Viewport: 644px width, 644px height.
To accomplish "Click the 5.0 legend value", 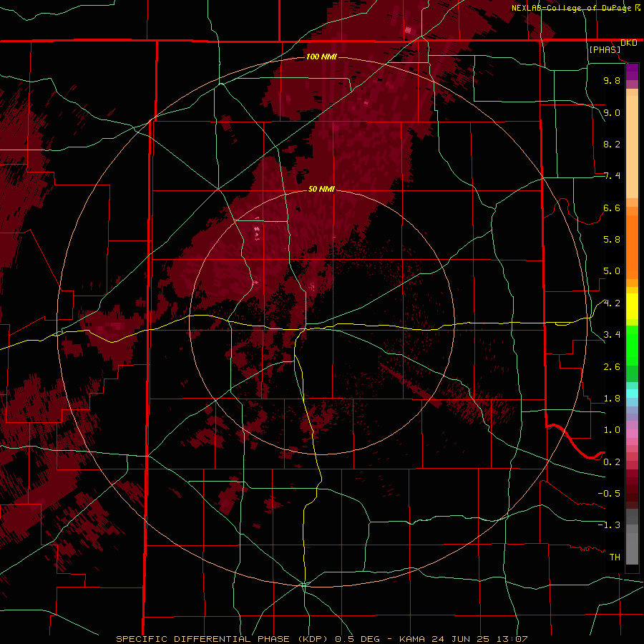I will (612, 271).
